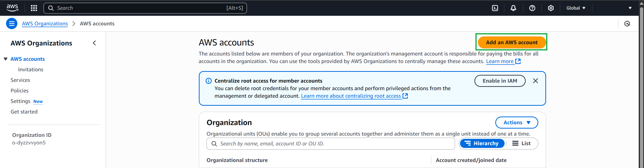Collapse the AWS accounts tree item
The width and height of the screenshot is (644, 168).
coord(6,59)
